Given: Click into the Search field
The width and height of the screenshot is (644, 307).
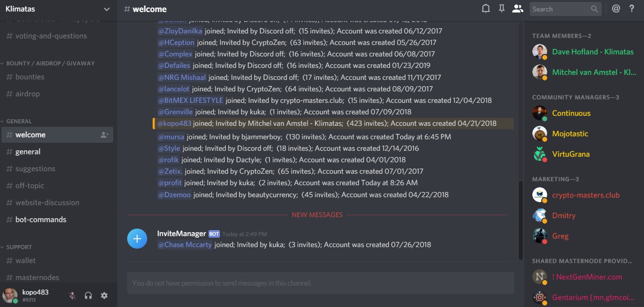Looking at the screenshot, I should [x=559, y=9].
